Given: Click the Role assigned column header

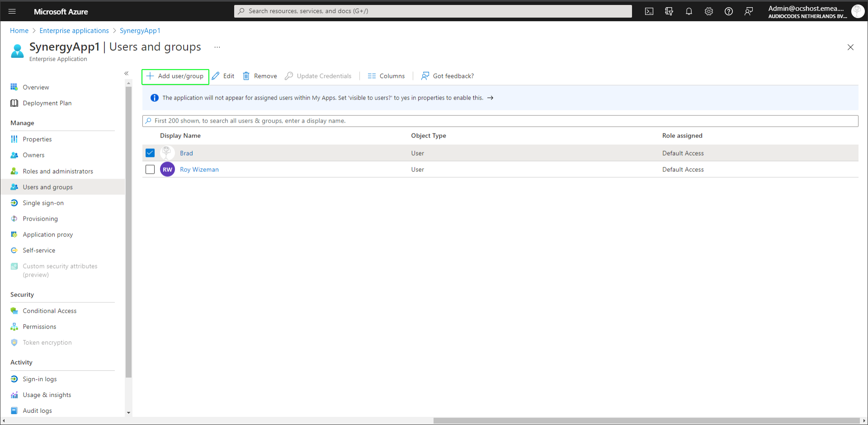Looking at the screenshot, I should tap(682, 136).
